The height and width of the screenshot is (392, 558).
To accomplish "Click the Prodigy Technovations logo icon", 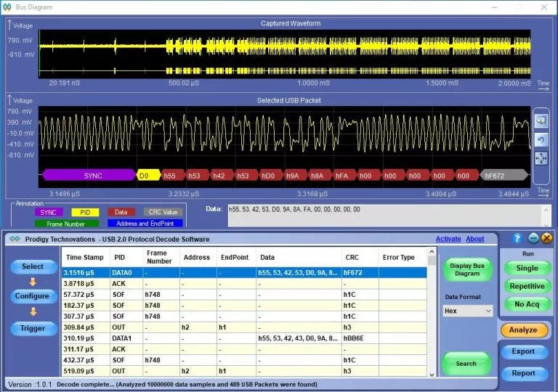I will click(15, 240).
